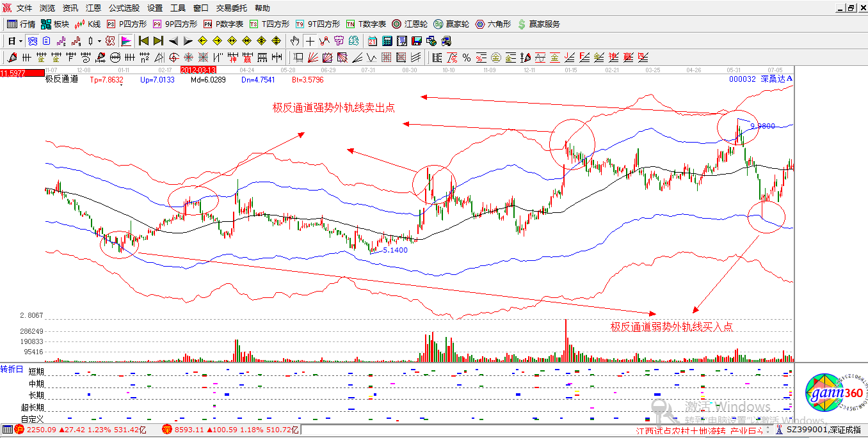Click the calendar date icon on toolbar
Image resolution: width=868 pixels, height=438 pixels.
pos(372,40)
